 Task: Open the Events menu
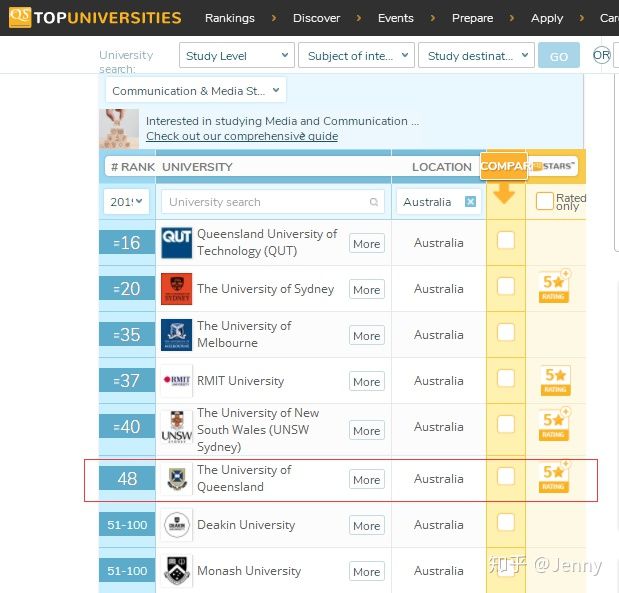(396, 18)
